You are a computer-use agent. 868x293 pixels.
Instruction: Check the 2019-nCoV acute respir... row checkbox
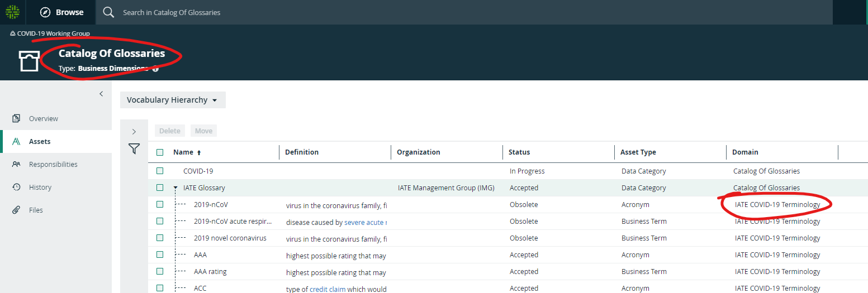pyautogui.click(x=160, y=221)
